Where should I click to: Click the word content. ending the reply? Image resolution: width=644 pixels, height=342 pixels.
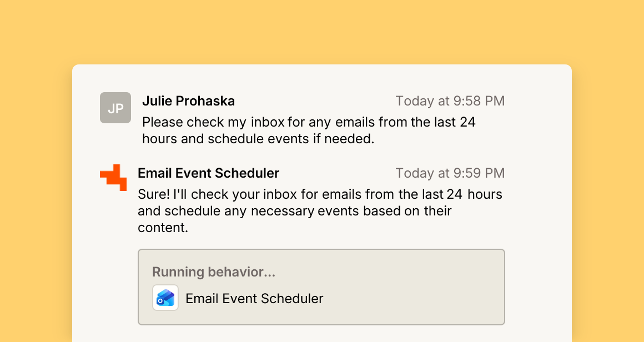click(163, 228)
